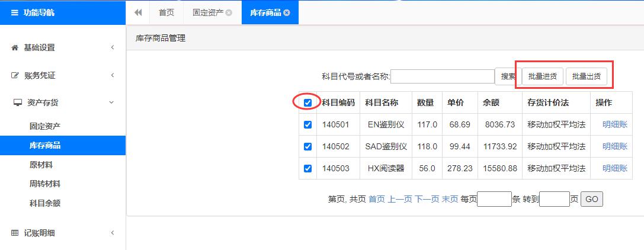The width and height of the screenshot is (644, 250).
Task: Close the 固定资产 tab with its x icon
Action: [x=229, y=12]
